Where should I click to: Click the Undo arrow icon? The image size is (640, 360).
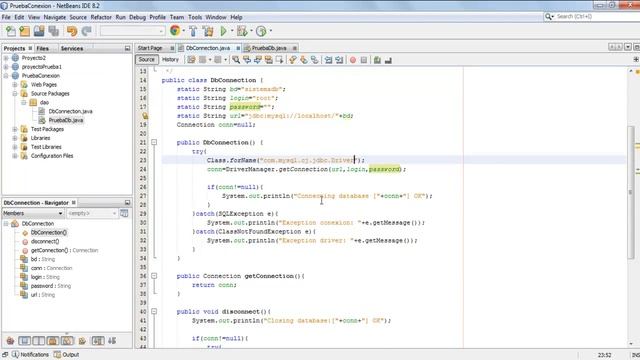[x=72, y=31]
